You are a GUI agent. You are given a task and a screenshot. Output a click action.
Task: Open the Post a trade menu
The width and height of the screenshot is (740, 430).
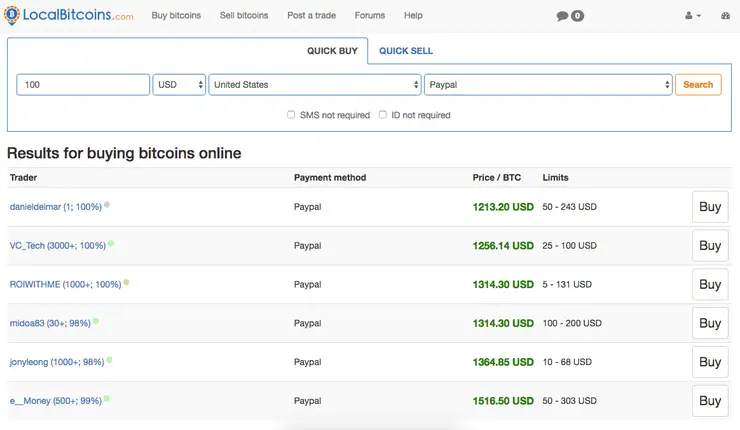pos(311,16)
